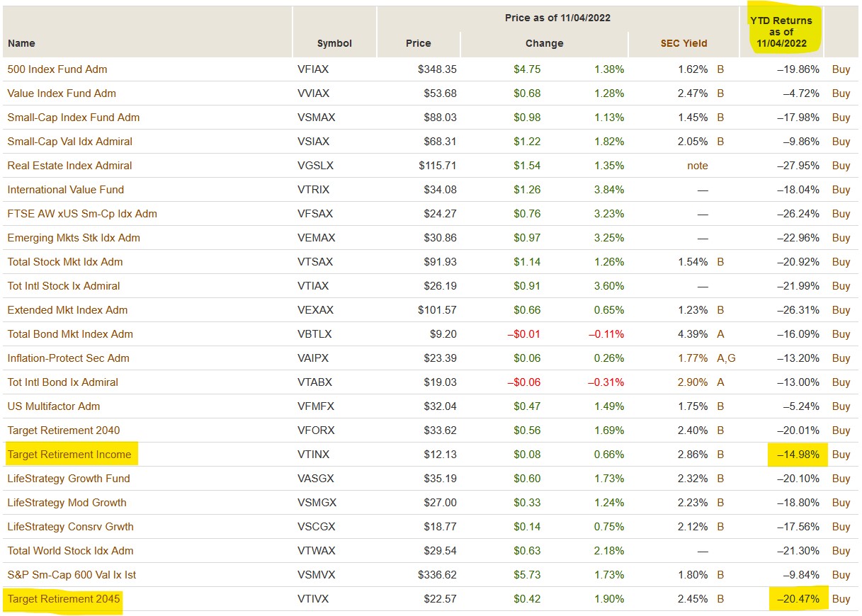This screenshot has height=616, width=862.
Task: Select the –$0.06 change value
Action: (x=523, y=382)
